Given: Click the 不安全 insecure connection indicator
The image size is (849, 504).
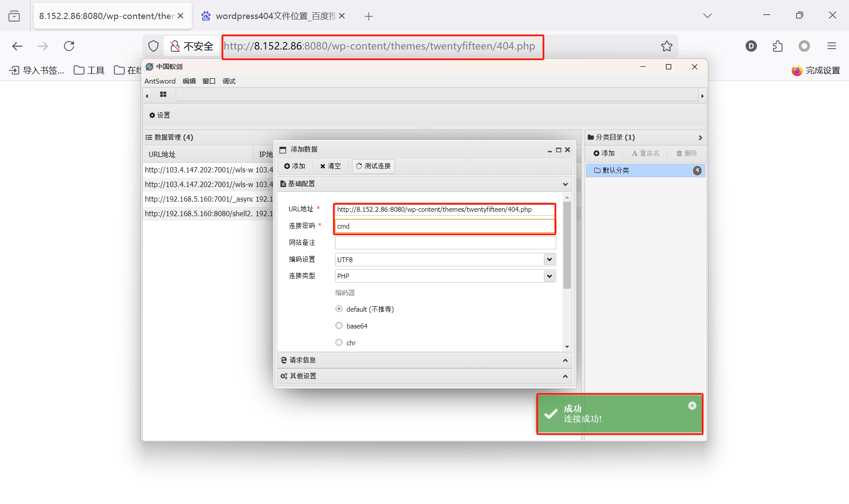Looking at the screenshot, I should click(x=192, y=46).
